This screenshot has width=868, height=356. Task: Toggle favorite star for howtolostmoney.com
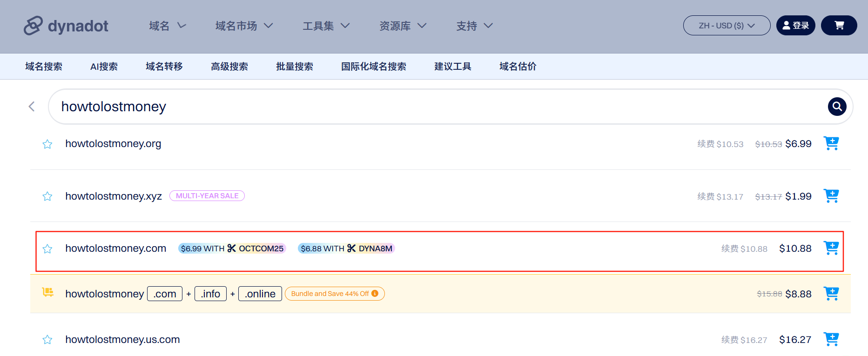click(47, 249)
